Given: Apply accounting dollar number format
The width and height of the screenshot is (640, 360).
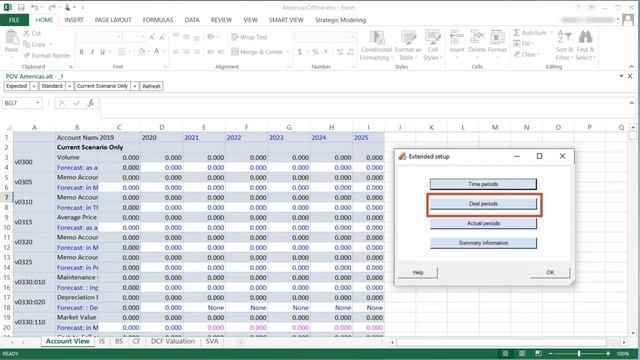Looking at the screenshot, I should coord(300,52).
